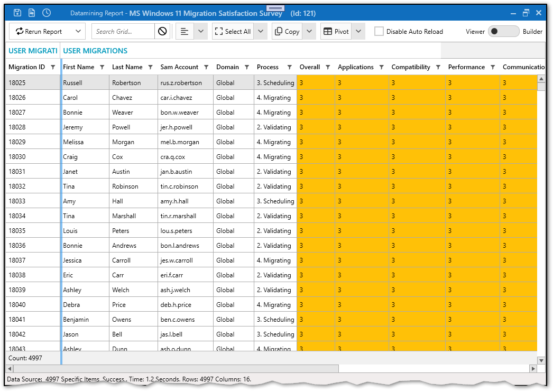Sort by the Compatibility header
The height and width of the screenshot is (392, 553).
pos(411,67)
